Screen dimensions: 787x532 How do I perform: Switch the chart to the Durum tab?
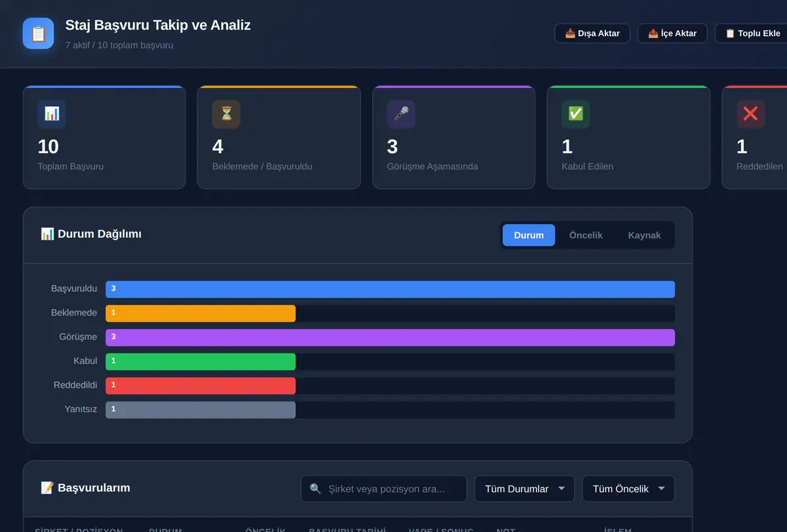[x=529, y=235]
